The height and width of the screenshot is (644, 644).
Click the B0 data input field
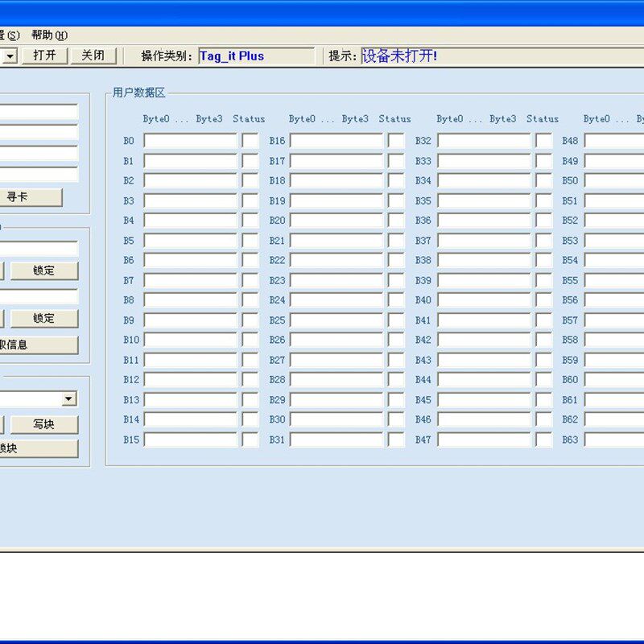point(191,141)
